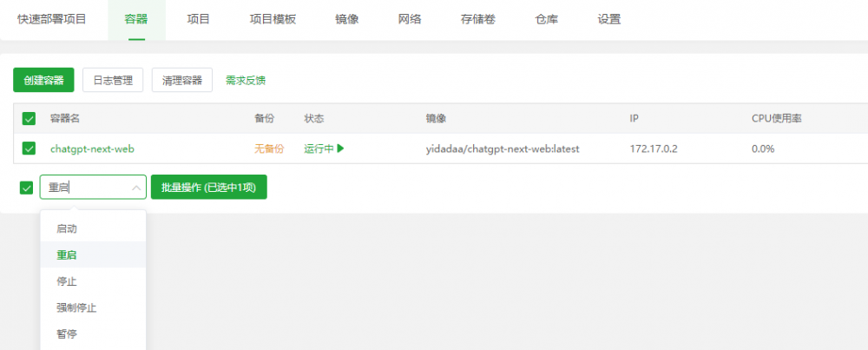Open the chatgpt-next-web container name link
Viewport: 868px width, 350px height.
(x=92, y=149)
